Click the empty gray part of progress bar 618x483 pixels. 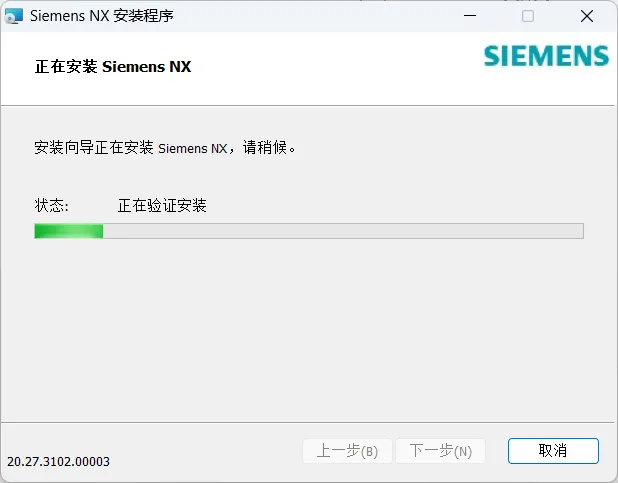343,231
